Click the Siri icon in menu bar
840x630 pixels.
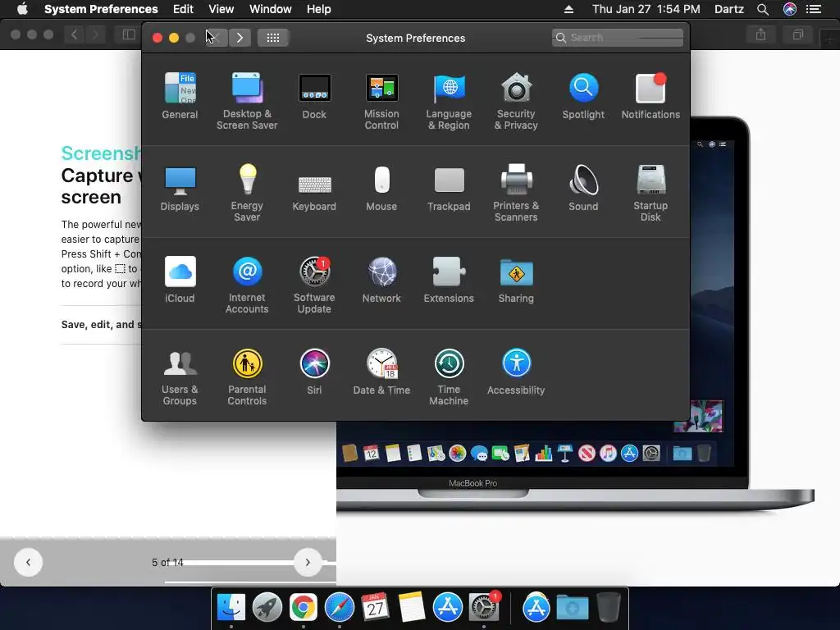(790, 9)
